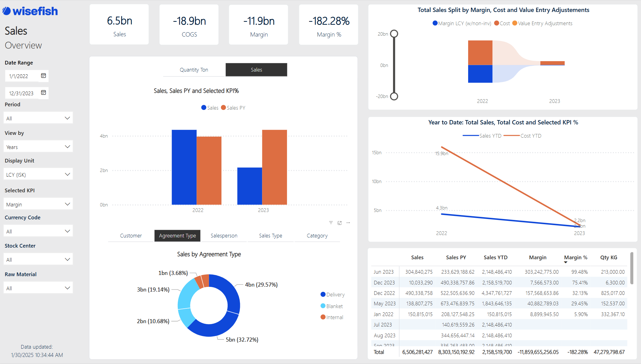Toggle the Sales PY legend marker
641x364 pixels.
pos(224,108)
